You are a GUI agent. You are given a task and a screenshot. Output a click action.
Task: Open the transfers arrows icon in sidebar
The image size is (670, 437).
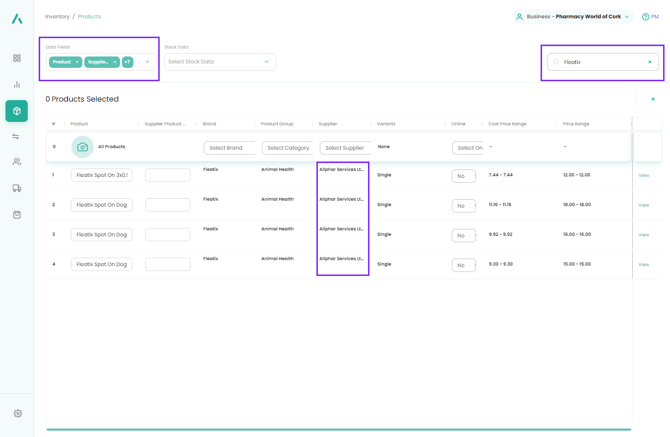[x=17, y=137]
